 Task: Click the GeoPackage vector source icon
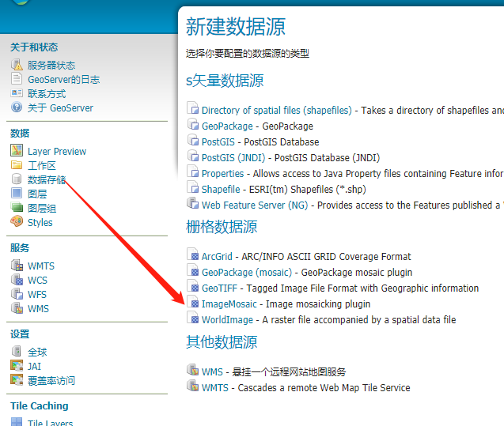point(193,125)
